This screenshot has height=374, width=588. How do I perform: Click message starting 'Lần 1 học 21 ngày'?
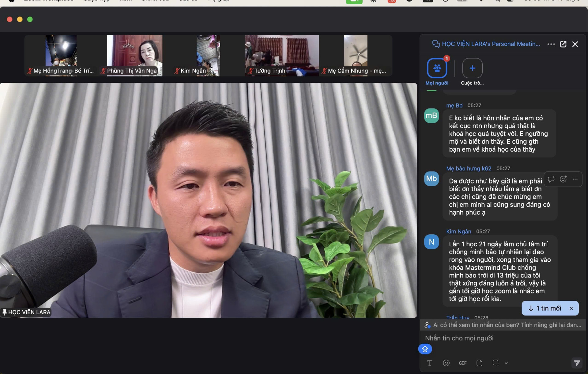point(500,271)
